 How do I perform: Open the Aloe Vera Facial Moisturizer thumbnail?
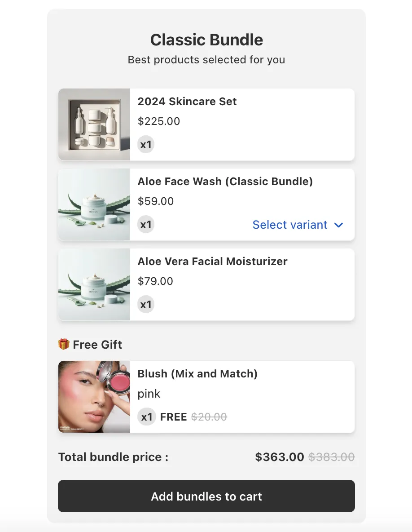click(x=94, y=284)
